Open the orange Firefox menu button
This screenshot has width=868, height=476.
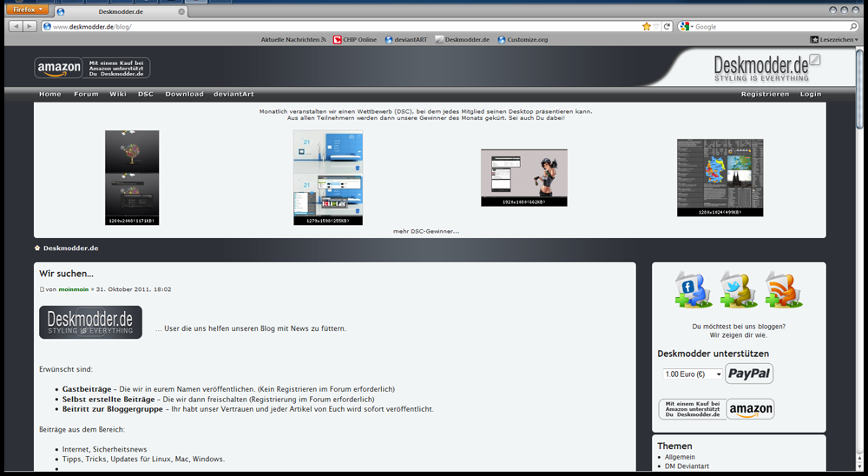click(x=27, y=10)
